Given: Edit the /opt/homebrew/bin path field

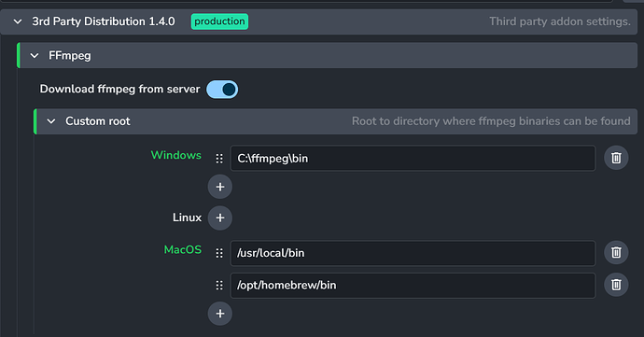Looking at the screenshot, I should (x=413, y=286).
